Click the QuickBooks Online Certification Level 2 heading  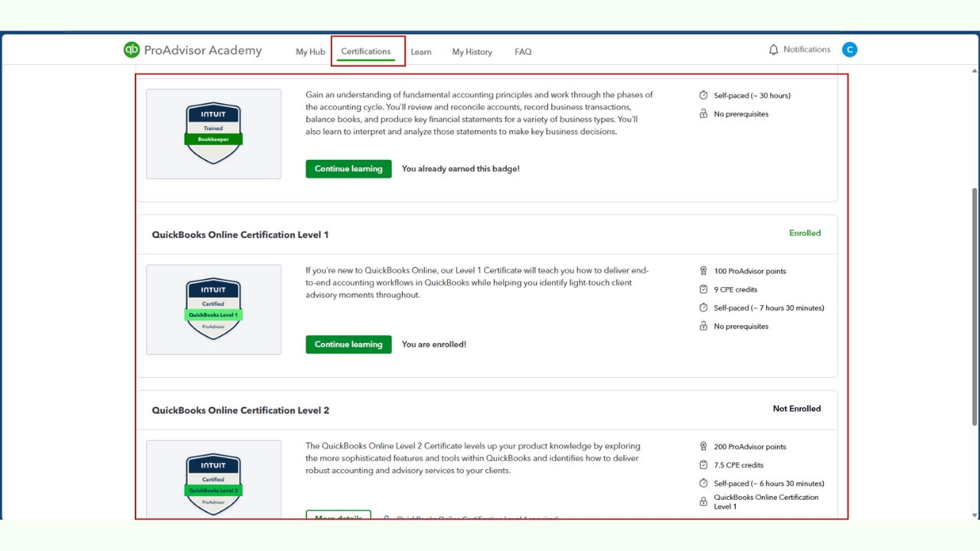240,410
